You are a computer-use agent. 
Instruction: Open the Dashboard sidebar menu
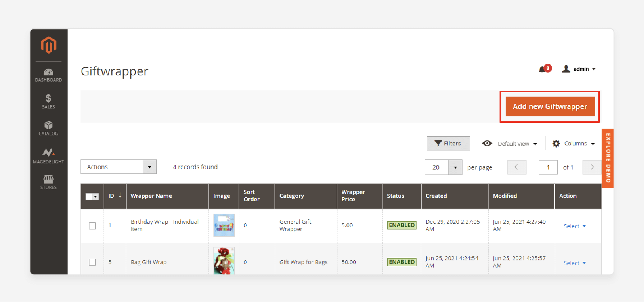click(x=49, y=75)
